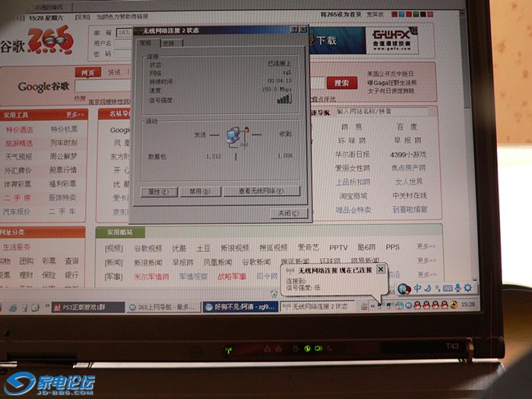Viewport: 532px width, 399px height.
Task: Open the 网易 site link
Action: coord(351,127)
